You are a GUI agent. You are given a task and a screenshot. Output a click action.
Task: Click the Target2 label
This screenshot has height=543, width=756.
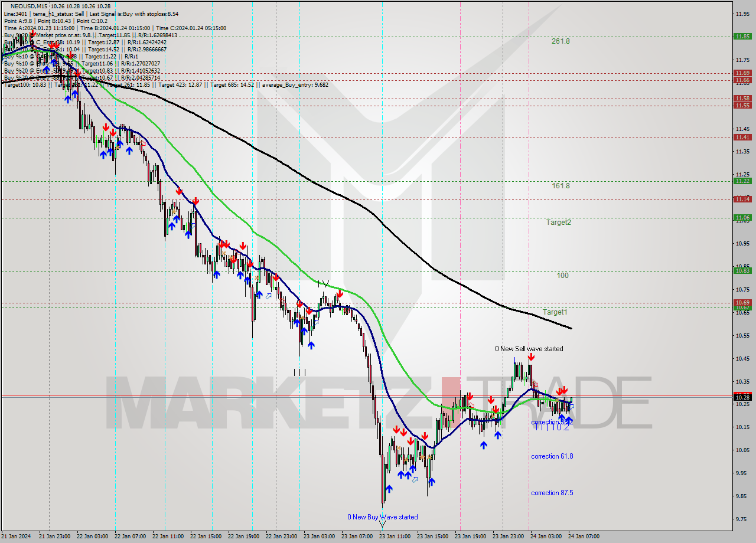[558, 222]
